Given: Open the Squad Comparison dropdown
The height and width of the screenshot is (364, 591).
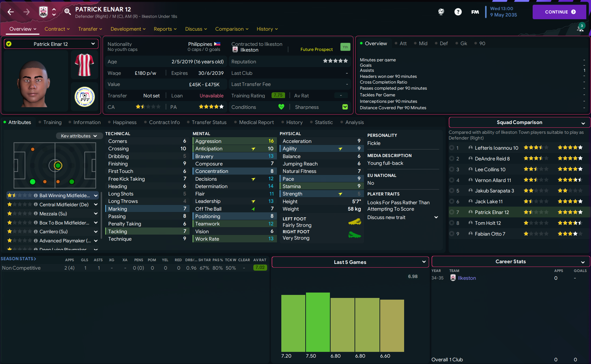Looking at the screenshot, I should [519, 122].
